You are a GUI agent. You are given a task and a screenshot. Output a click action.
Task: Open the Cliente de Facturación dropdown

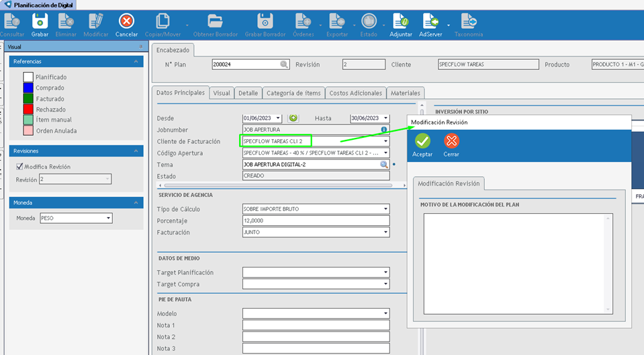tap(385, 141)
